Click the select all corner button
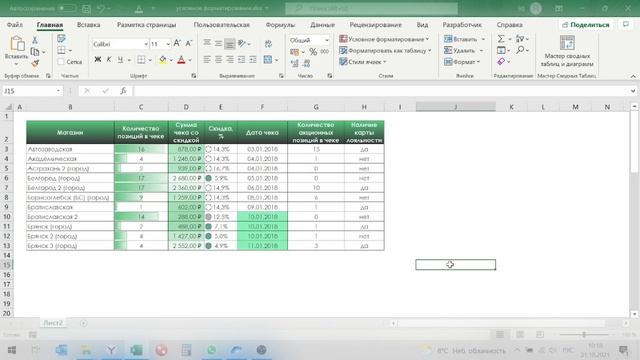 (8, 107)
